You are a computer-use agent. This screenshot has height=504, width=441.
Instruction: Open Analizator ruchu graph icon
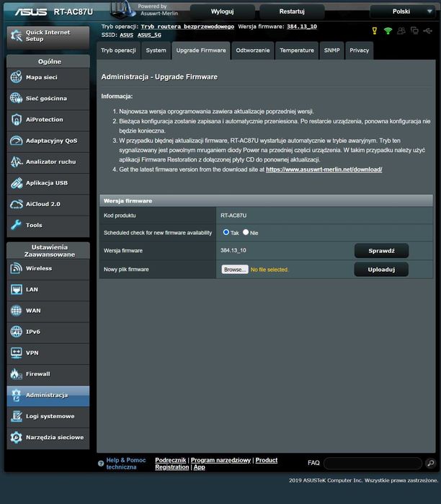pos(16,162)
